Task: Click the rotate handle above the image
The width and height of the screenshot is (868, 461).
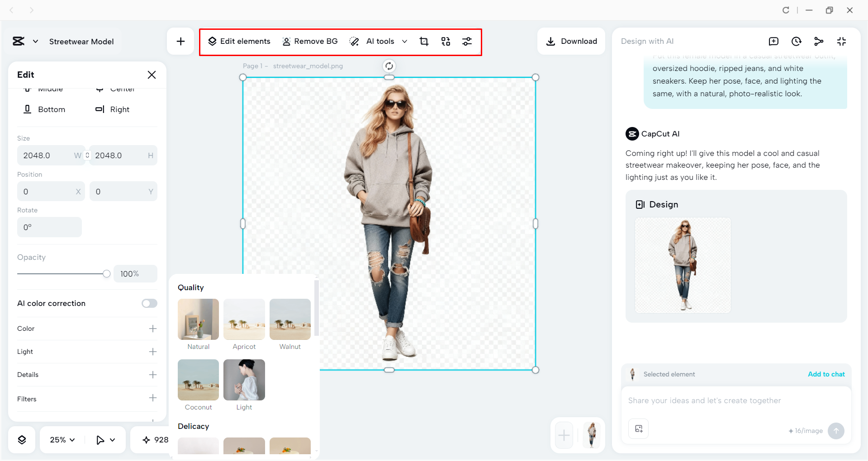Action: [389, 66]
